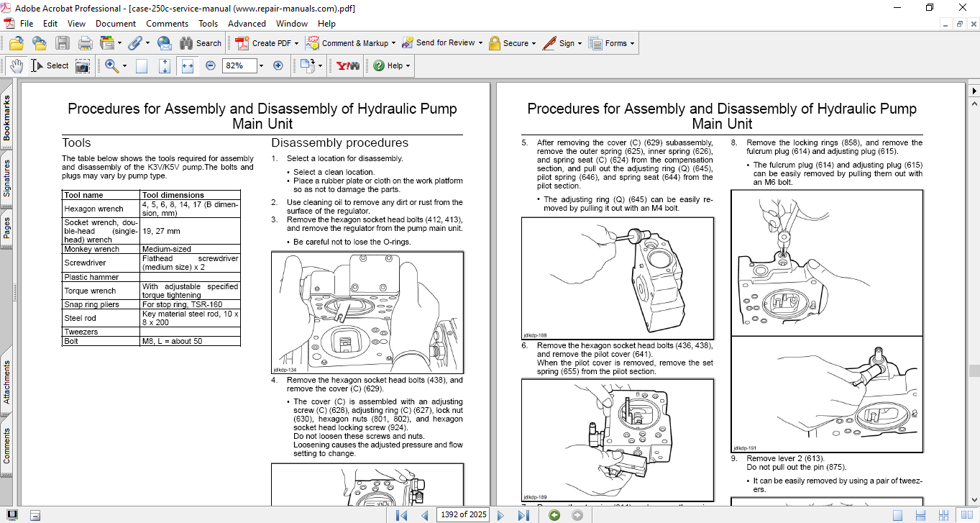Click the Create PDF button
The height and width of the screenshot is (523, 980).
pyautogui.click(x=264, y=43)
